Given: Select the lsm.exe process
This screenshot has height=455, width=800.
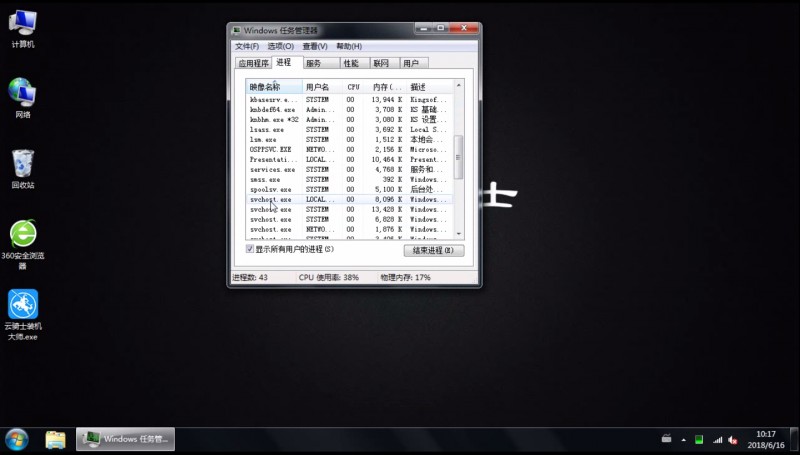Looking at the screenshot, I should [x=349, y=140].
